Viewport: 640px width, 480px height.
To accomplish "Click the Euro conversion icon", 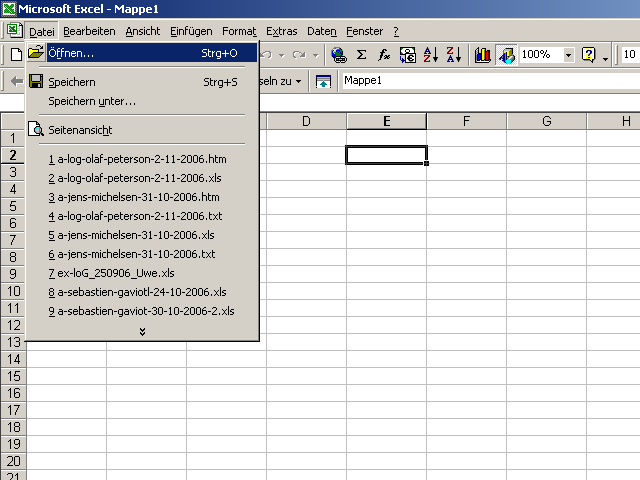I will coord(407,55).
